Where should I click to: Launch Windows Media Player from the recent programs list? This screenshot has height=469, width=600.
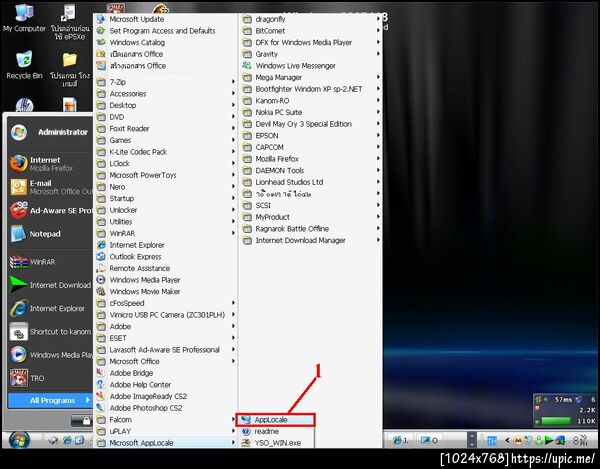pos(51,355)
